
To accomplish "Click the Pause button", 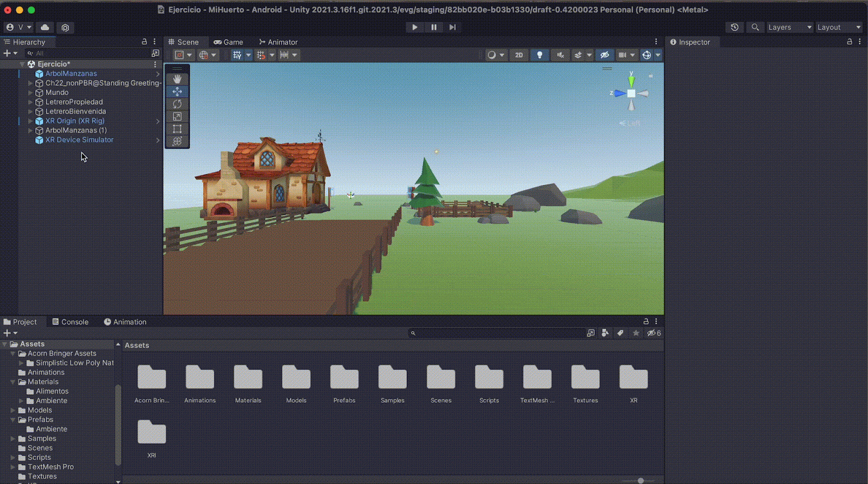I will coord(433,27).
